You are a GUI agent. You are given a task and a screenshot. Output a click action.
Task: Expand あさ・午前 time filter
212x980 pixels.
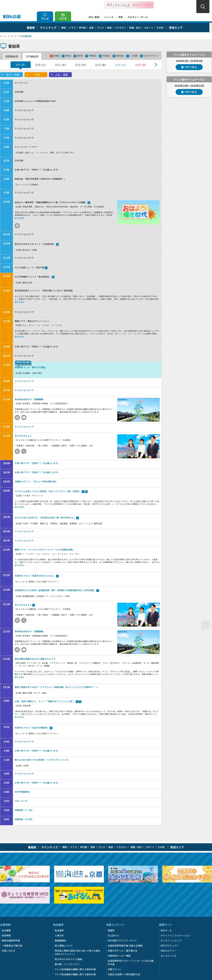click(11, 75)
